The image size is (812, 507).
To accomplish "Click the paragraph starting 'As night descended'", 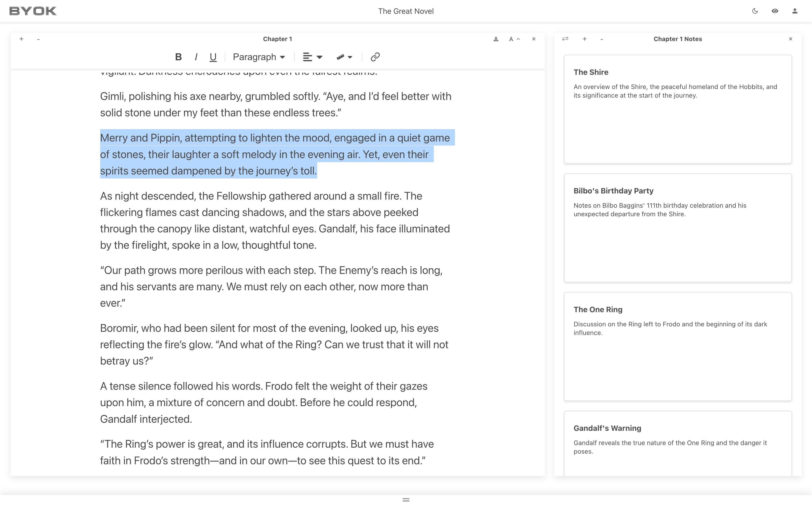I will point(275,220).
